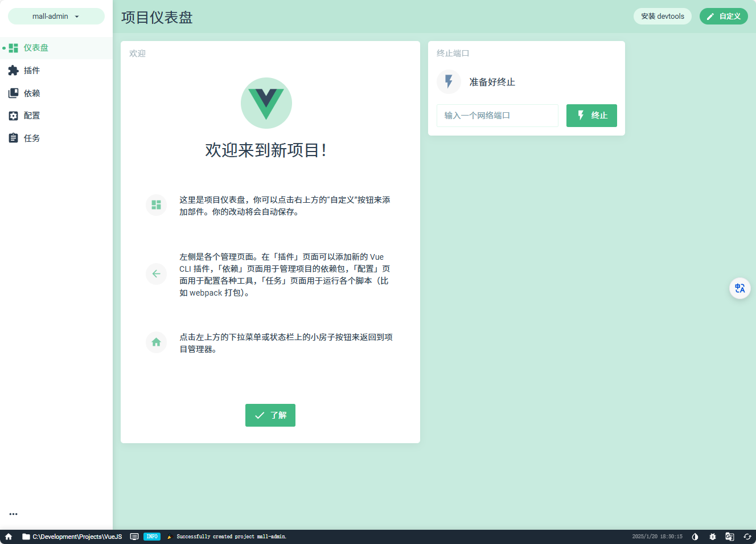The height and width of the screenshot is (544, 756).
Task: Click the 终止 kill port button
Action: (x=591, y=116)
